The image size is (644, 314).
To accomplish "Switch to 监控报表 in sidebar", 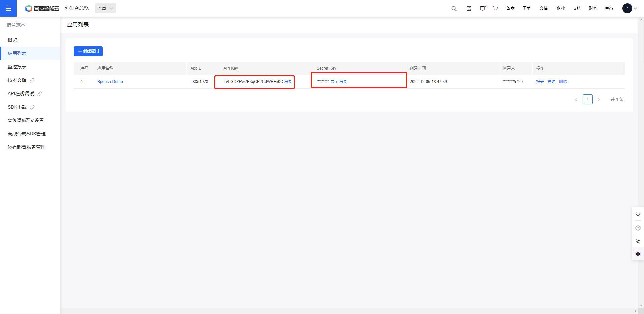I will click(x=17, y=66).
